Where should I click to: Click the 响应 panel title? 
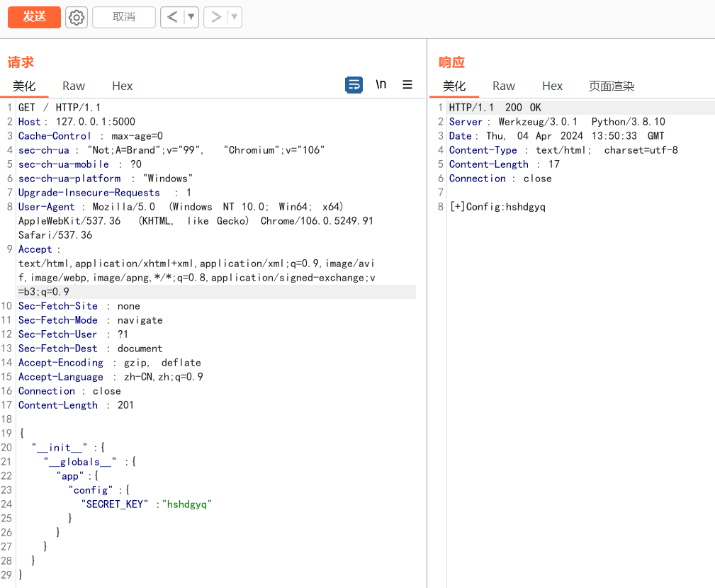(x=451, y=62)
